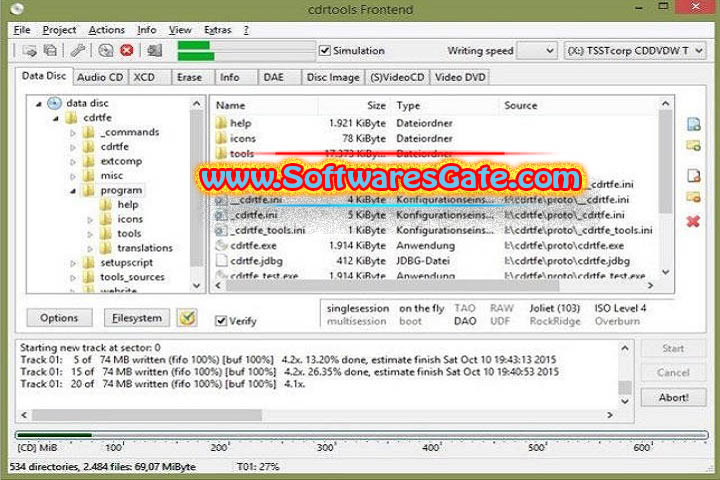Open the View menu
The image size is (720, 480).
[x=180, y=30]
